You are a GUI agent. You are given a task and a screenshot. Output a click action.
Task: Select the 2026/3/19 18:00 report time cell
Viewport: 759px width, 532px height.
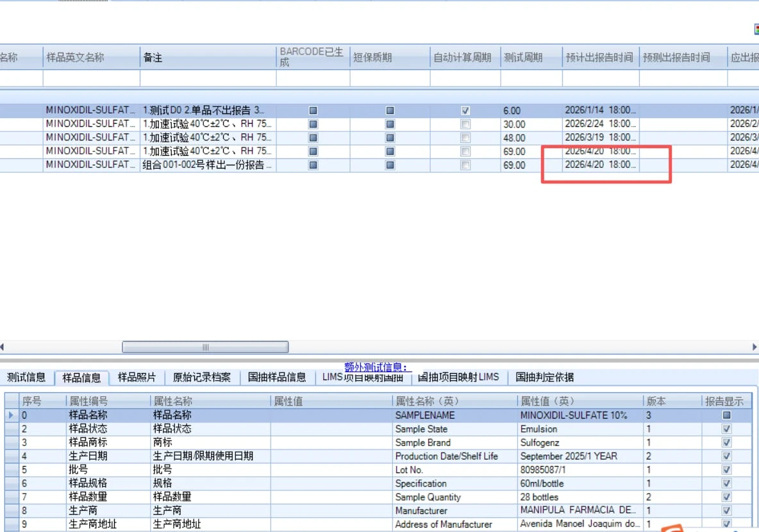click(601, 137)
